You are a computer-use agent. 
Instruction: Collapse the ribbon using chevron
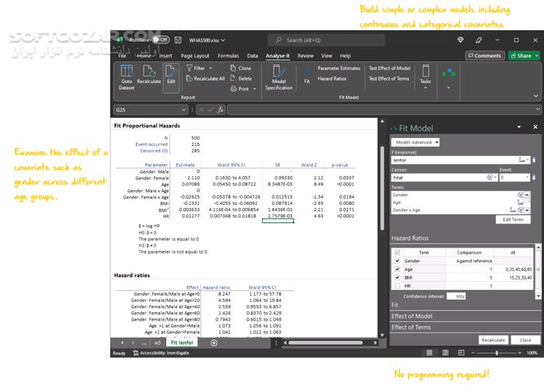(536, 96)
